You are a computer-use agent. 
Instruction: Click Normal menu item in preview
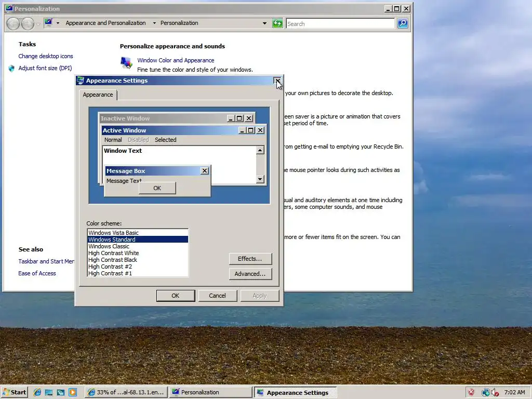tap(113, 140)
